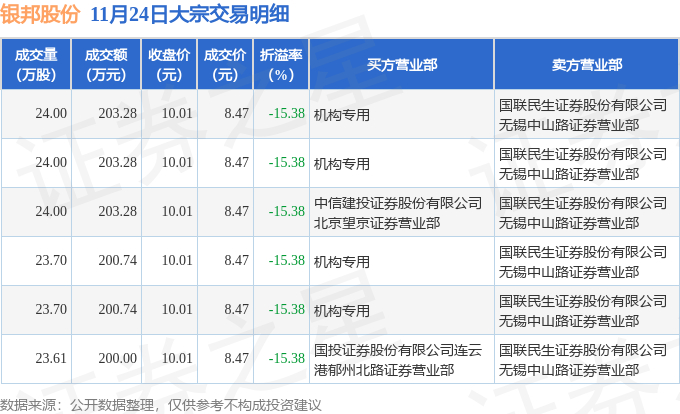The width and height of the screenshot is (680, 414).
Task: Click 10.01 closing price in 中信建投 row
Action: click(177, 212)
